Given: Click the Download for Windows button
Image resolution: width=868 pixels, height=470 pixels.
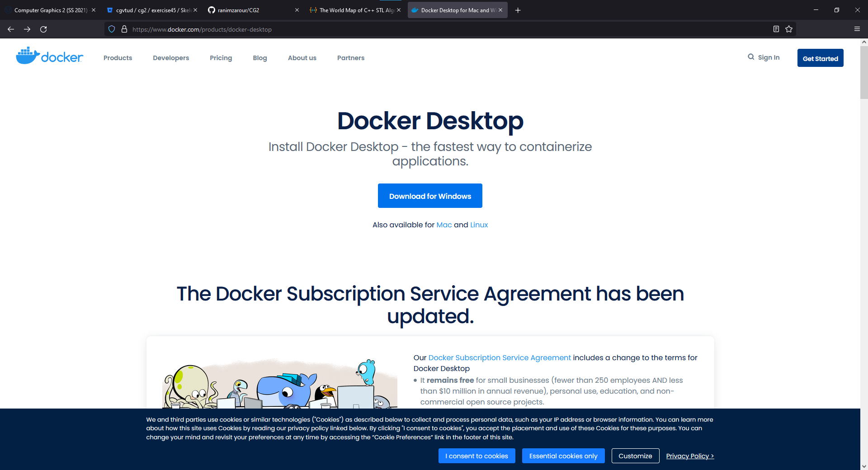Looking at the screenshot, I should point(430,196).
